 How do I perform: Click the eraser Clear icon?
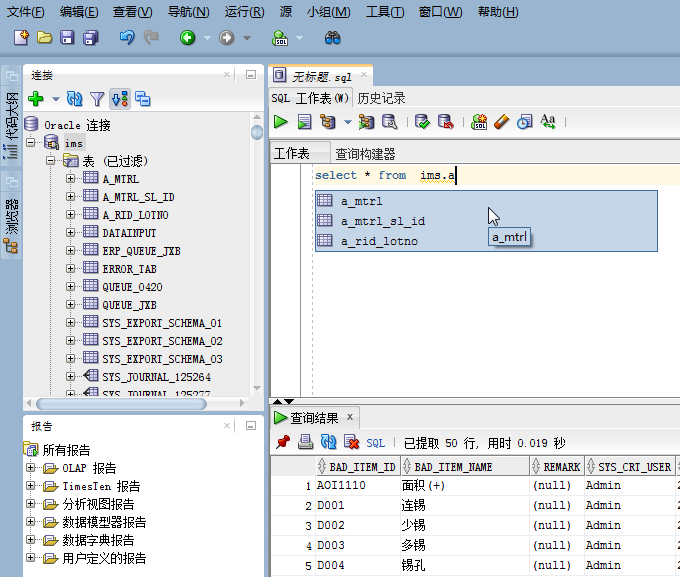tap(502, 122)
